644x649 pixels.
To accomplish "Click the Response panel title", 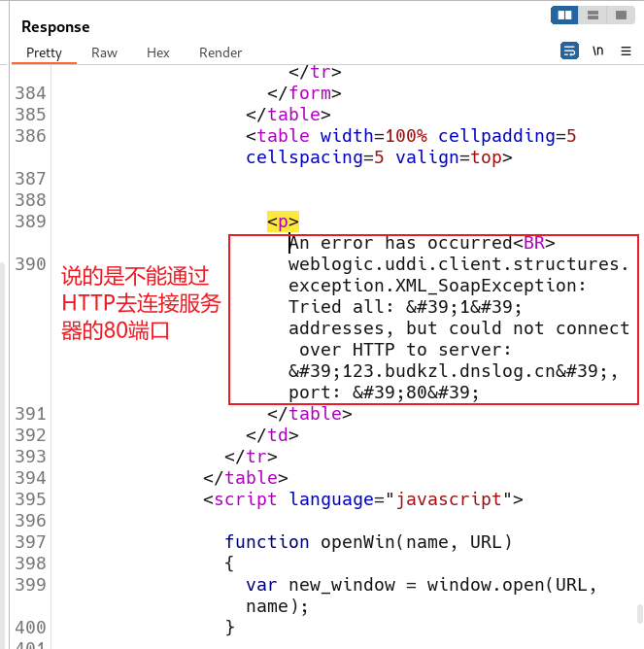I will point(55,27).
